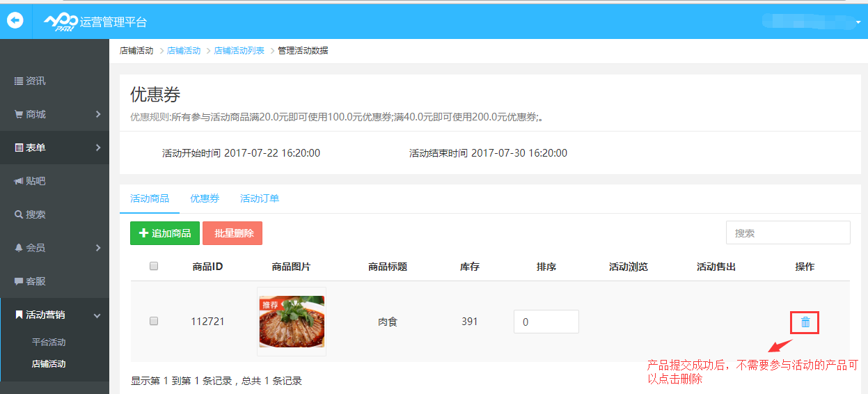Click the 批量删除 button

[232, 233]
